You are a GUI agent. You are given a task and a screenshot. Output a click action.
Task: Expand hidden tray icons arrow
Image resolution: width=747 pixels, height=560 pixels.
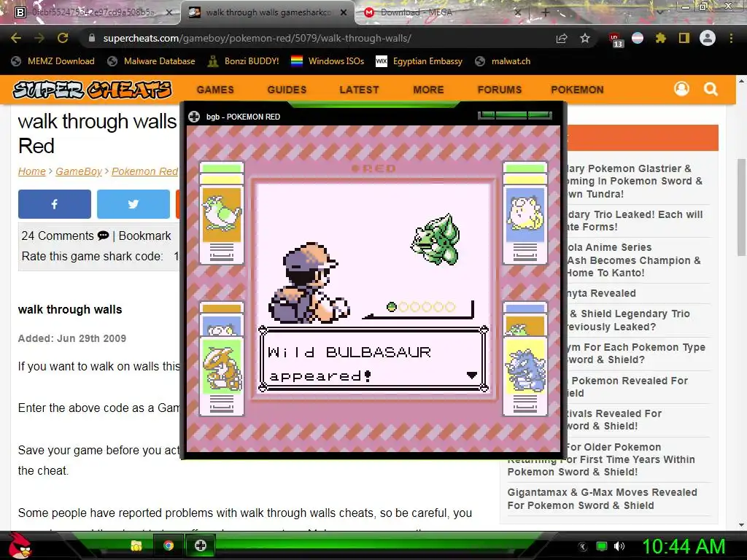(x=583, y=547)
